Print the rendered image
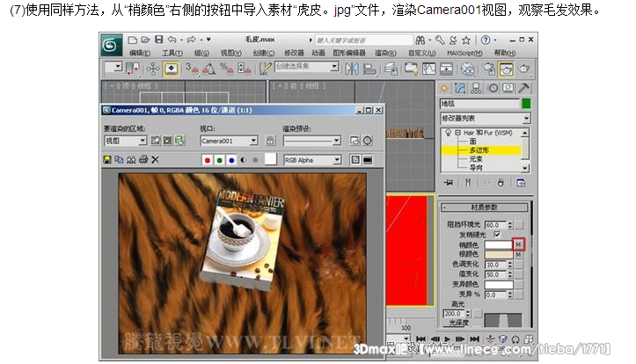The height and width of the screenshot is (364, 636). (143, 160)
